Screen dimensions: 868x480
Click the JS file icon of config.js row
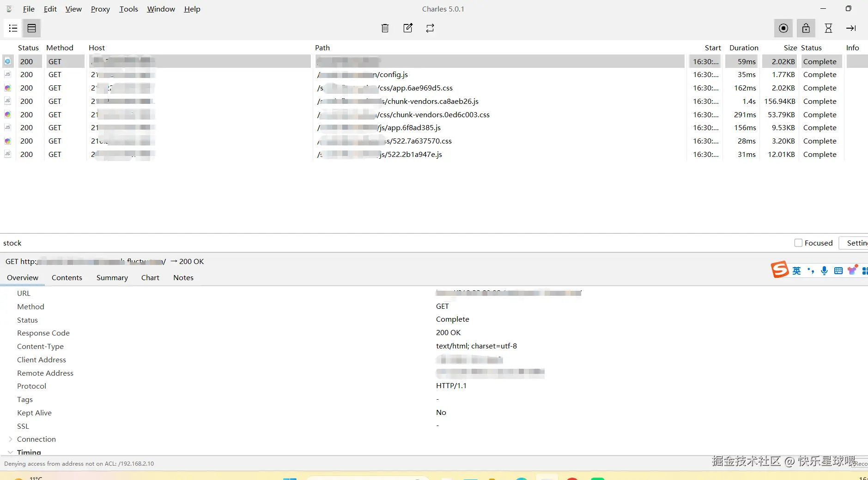(x=7, y=74)
